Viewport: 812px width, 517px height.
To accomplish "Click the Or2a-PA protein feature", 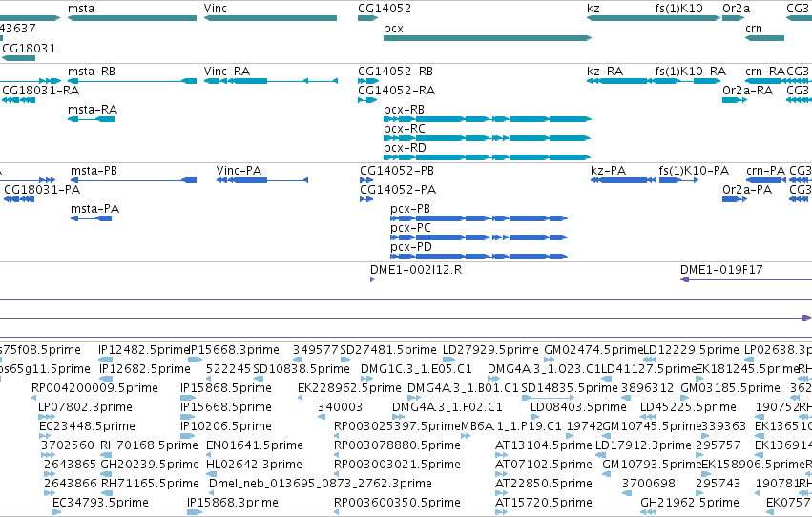I will point(735,199).
